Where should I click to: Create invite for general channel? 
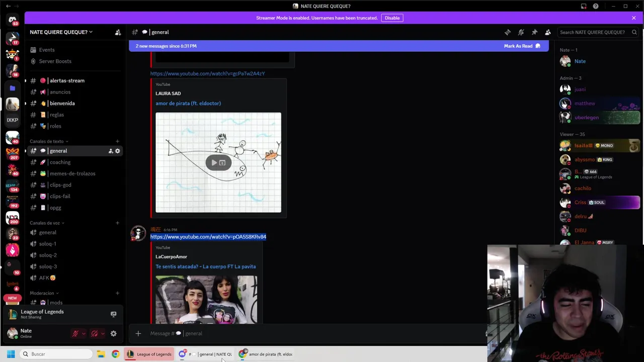coord(110,151)
